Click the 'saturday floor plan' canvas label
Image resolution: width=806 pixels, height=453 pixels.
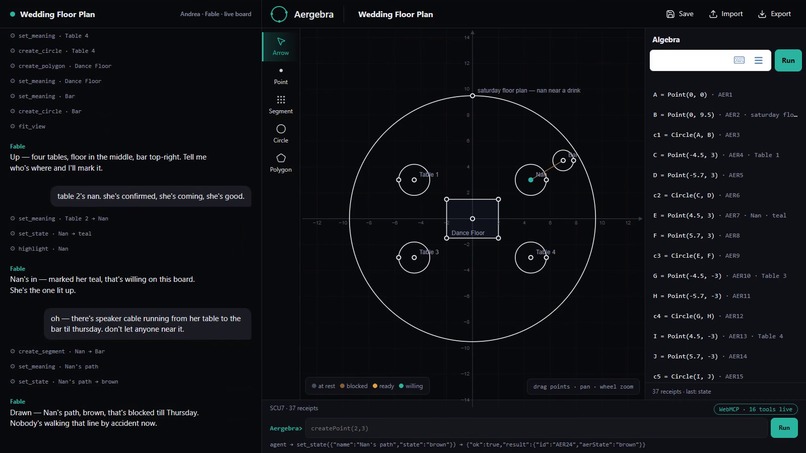point(529,90)
